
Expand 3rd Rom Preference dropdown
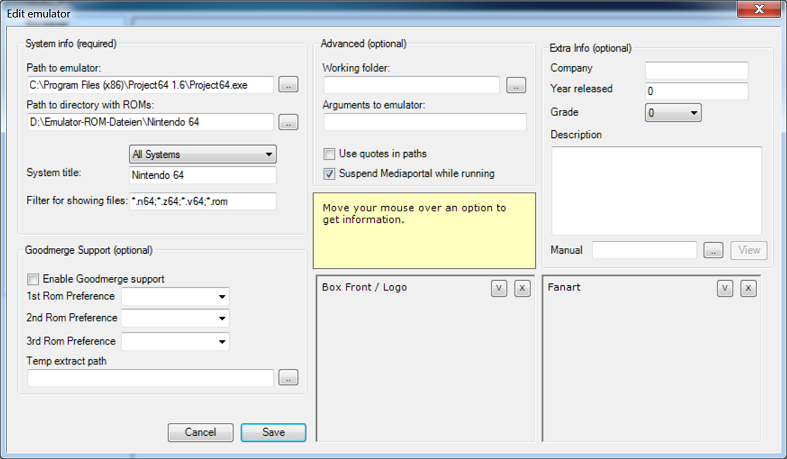[x=175, y=342]
